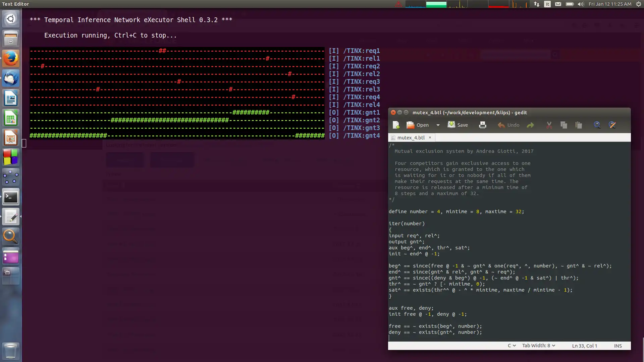Image resolution: width=644 pixels, height=362 pixels.
Task: Open the C syntax language dropdown
Action: coord(512,346)
